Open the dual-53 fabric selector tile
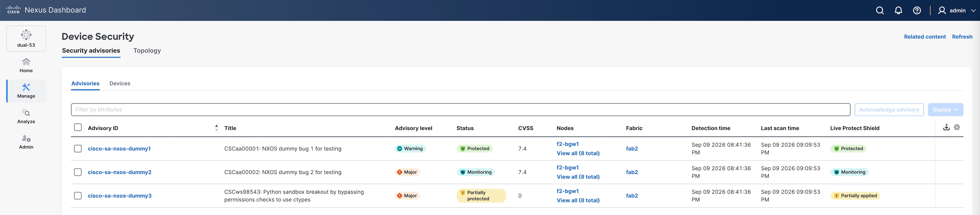 point(26,38)
